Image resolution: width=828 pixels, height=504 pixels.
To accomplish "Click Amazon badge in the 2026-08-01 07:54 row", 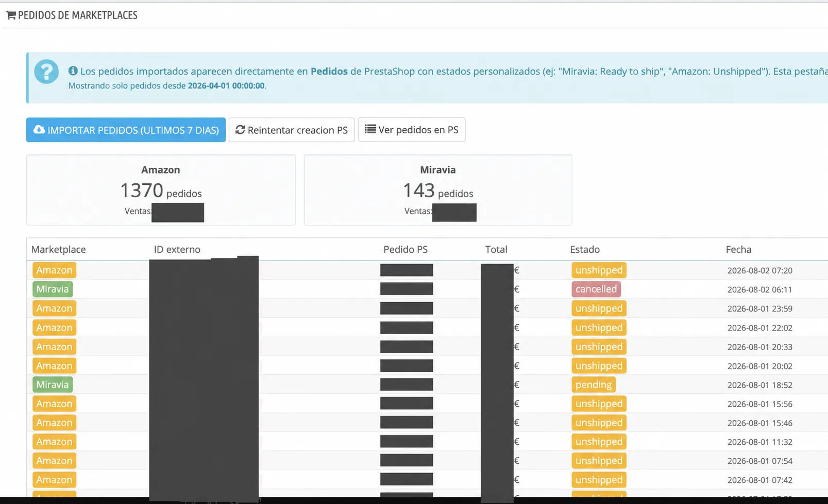I will point(54,461).
